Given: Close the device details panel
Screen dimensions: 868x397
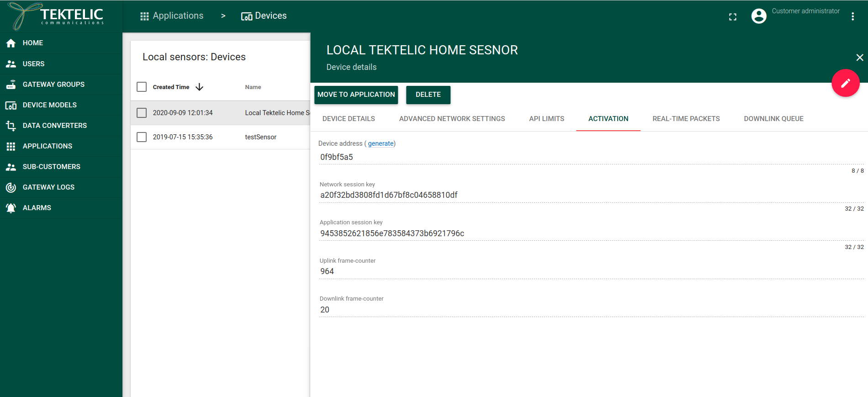Looking at the screenshot, I should point(859,58).
